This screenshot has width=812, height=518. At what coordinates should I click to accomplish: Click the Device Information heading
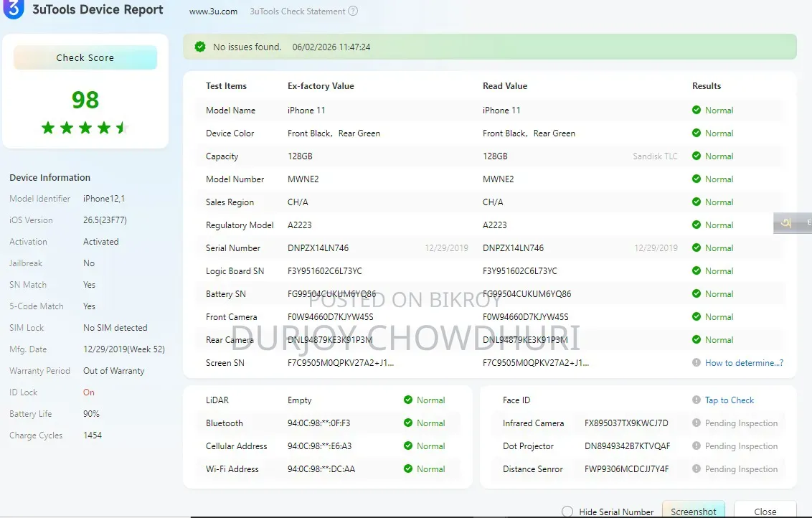[x=49, y=178]
